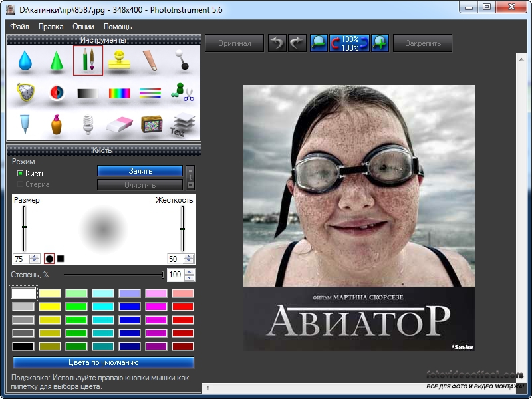532x399 pixels.
Task: Pick the darkest purple swatch
Action: 156,346
